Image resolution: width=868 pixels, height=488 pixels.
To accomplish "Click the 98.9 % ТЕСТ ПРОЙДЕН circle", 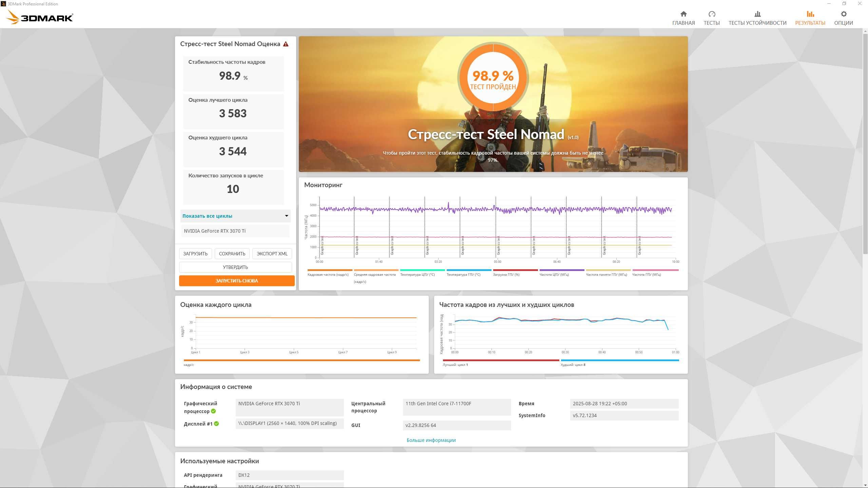I will [493, 77].
